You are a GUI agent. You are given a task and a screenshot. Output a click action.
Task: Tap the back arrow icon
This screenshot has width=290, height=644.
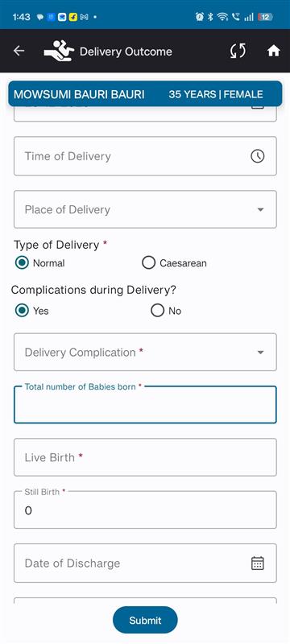[19, 51]
